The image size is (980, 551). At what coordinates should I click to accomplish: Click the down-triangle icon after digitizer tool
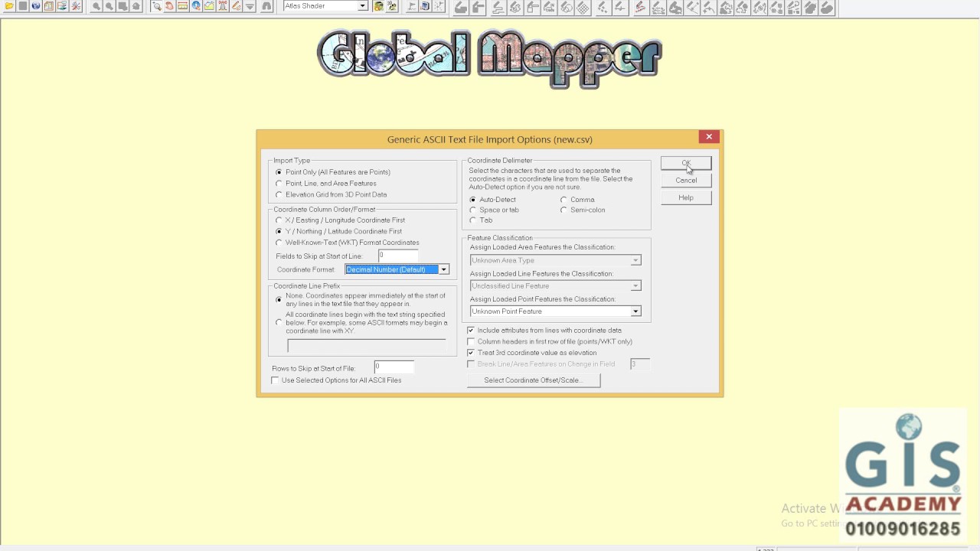[x=250, y=6]
